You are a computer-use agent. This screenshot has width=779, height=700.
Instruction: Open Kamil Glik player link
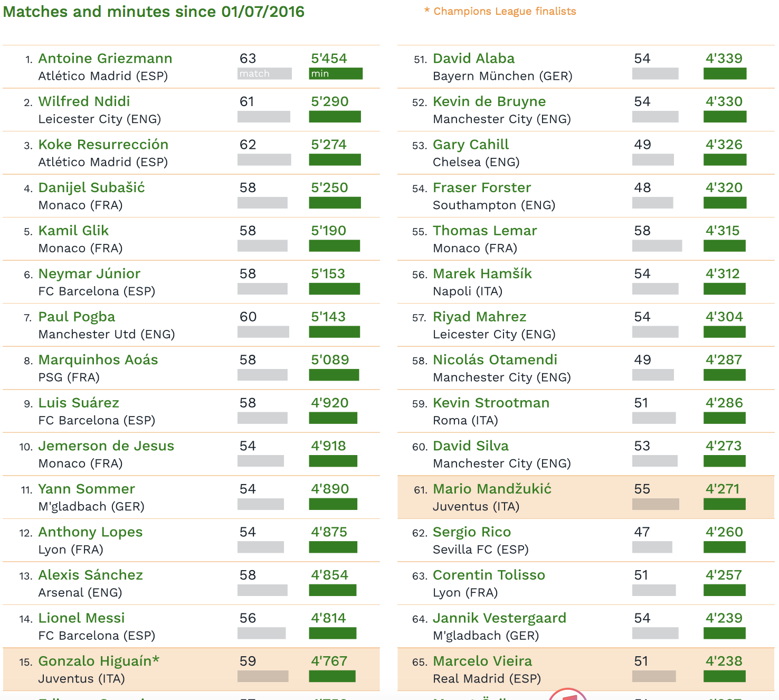tap(73, 231)
